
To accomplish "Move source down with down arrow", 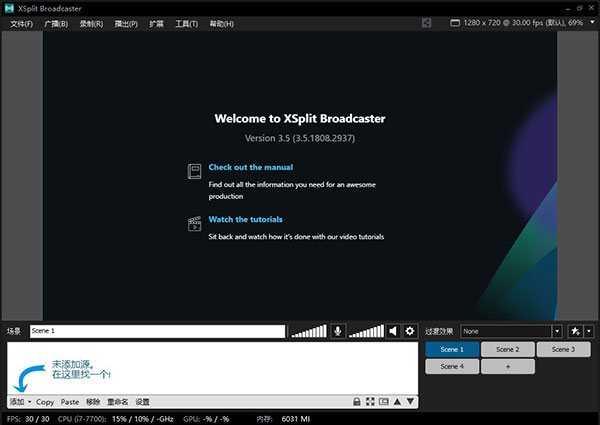I will point(410,402).
